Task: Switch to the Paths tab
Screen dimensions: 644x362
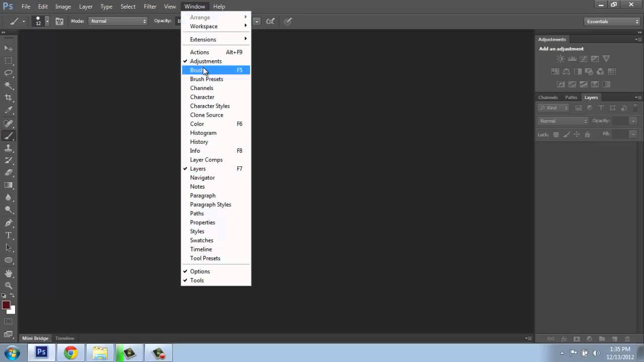Action: click(571, 98)
